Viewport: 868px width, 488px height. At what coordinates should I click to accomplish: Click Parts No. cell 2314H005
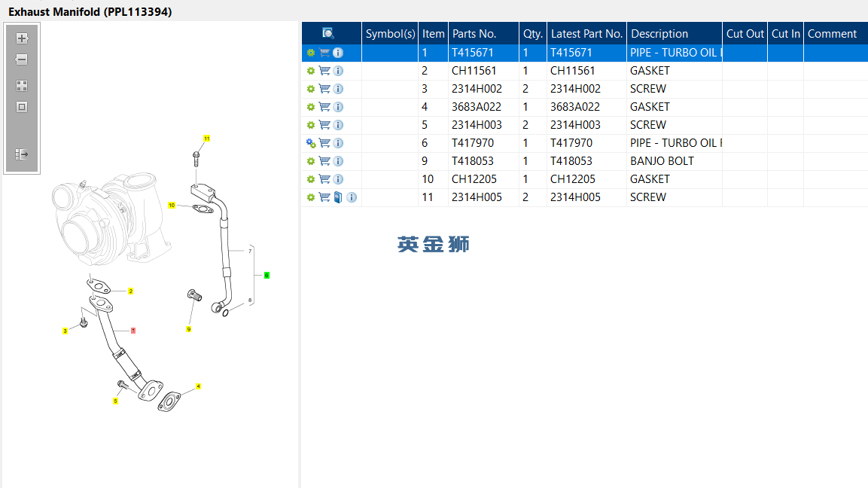483,197
